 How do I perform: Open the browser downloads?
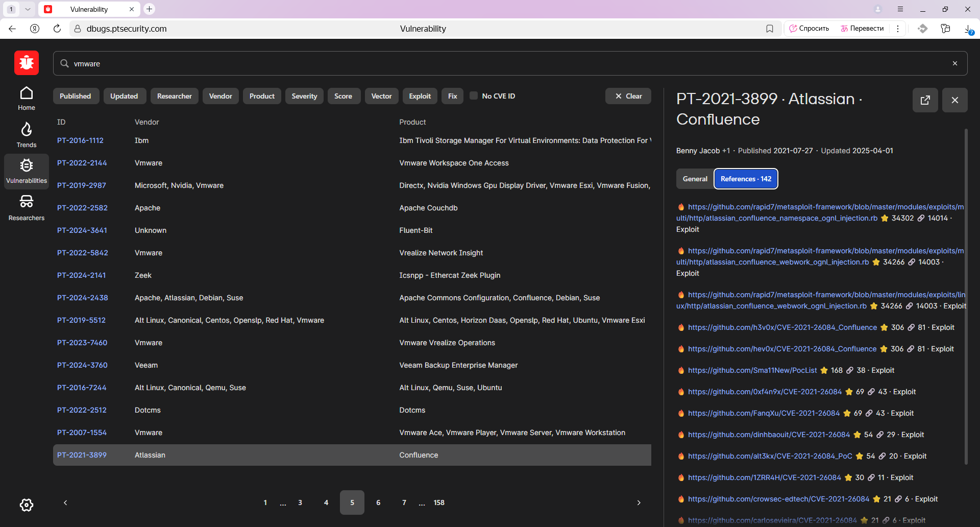(968, 29)
